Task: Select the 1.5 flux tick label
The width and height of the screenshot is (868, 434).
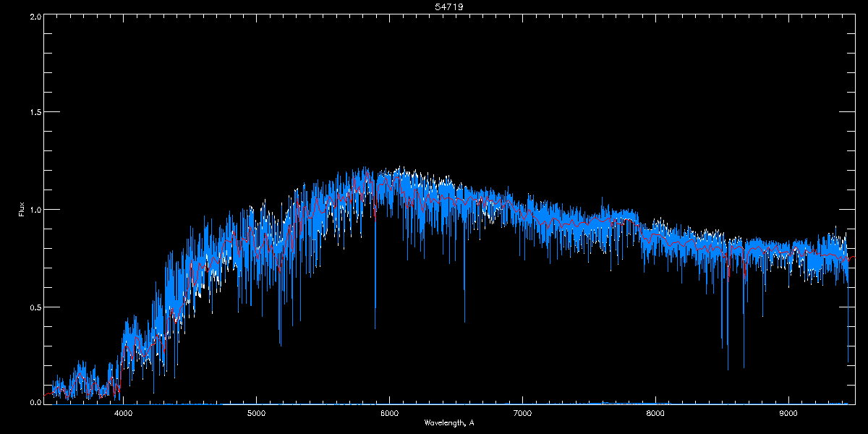Action: [35, 113]
